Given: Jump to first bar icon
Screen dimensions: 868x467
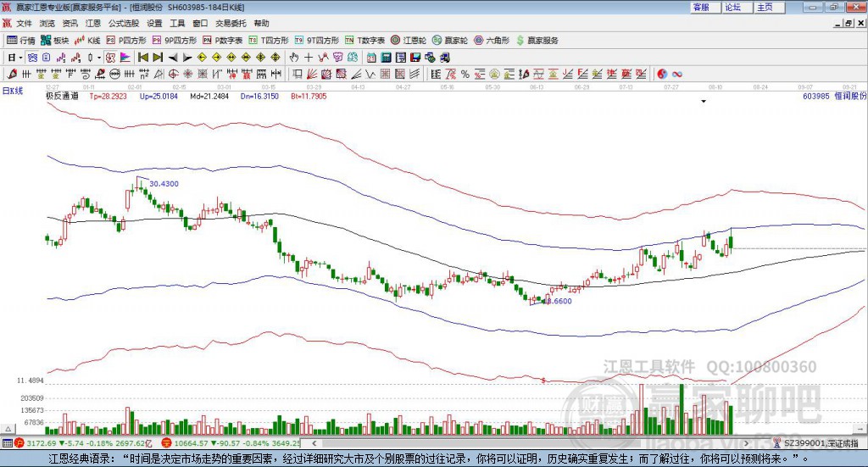Looking at the screenshot, I should coord(142,58).
